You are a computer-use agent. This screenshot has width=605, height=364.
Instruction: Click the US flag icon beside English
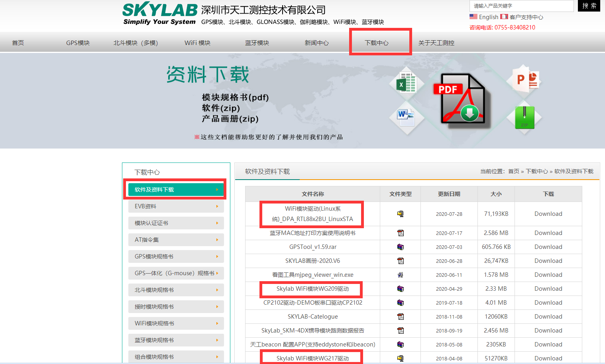pos(473,16)
